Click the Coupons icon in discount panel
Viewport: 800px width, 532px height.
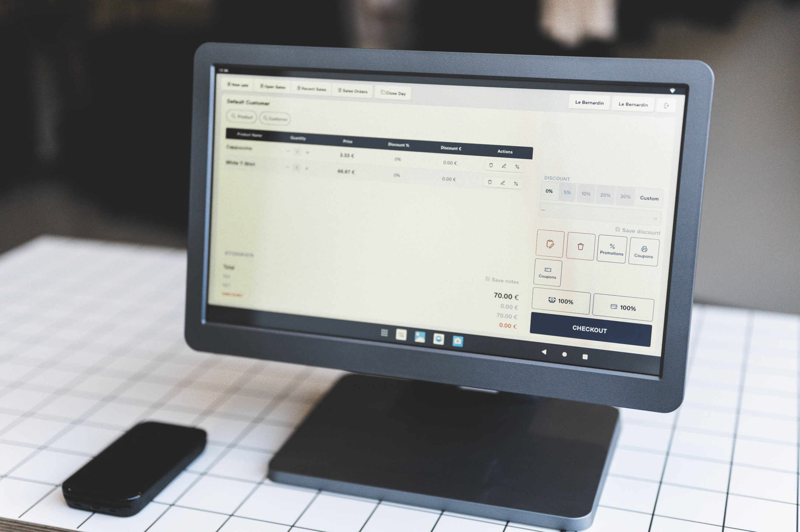(643, 249)
